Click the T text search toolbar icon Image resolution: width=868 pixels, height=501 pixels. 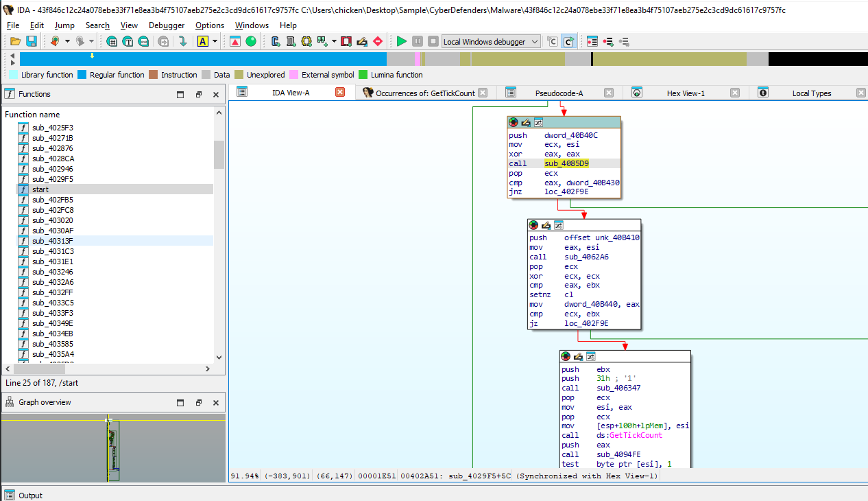[128, 41]
